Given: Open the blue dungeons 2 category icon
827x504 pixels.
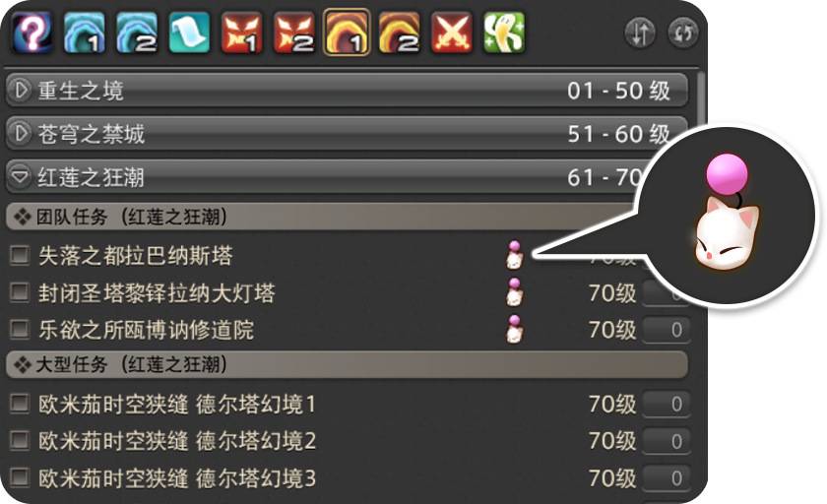Looking at the screenshot, I should pyautogui.click(x=137, y=32).
